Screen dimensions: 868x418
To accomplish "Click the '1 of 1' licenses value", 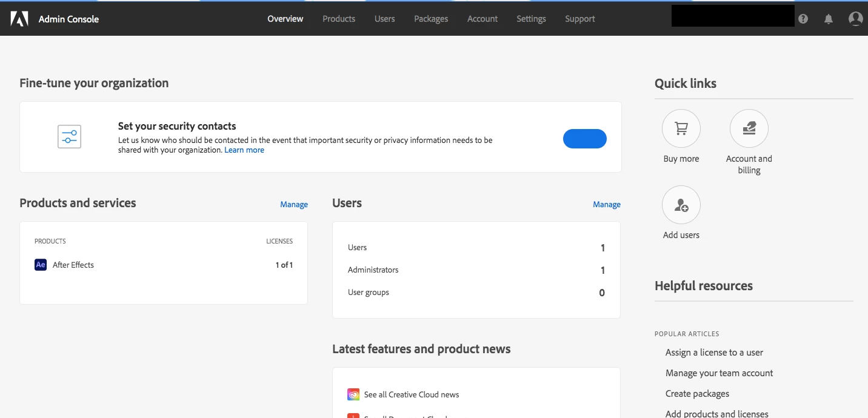I will click(284, 265).
